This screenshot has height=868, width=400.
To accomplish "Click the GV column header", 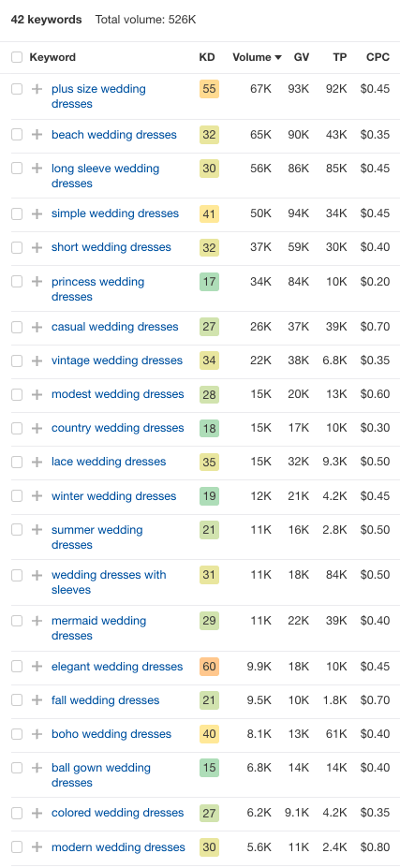I will 302,57.
